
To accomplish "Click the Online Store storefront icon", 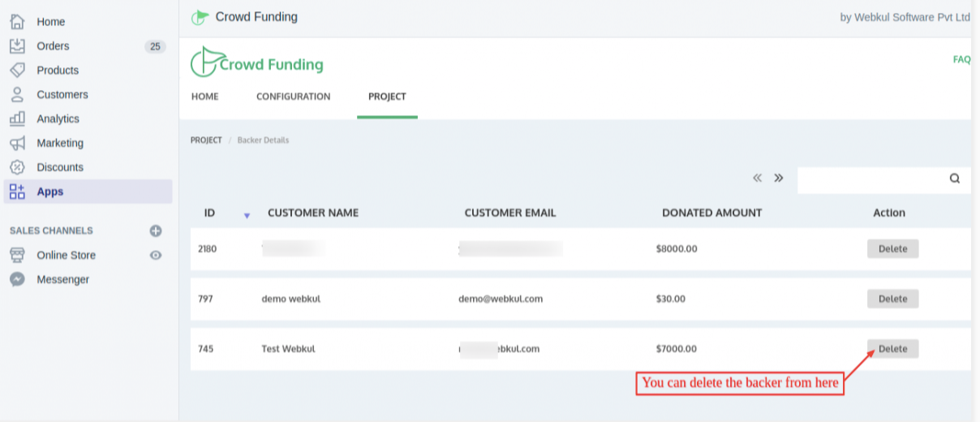I will click(x=17, y=255).
